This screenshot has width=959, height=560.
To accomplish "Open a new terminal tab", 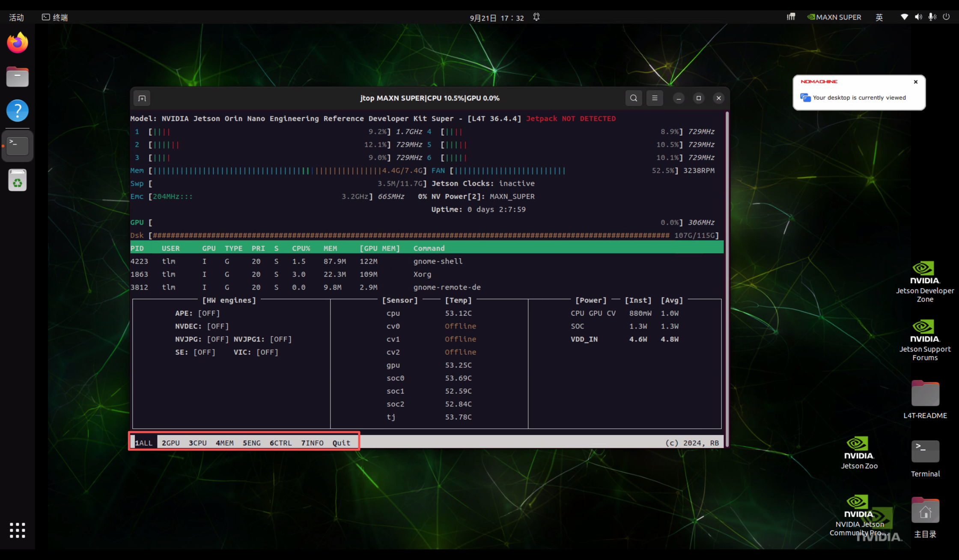I will click(142, 98).
